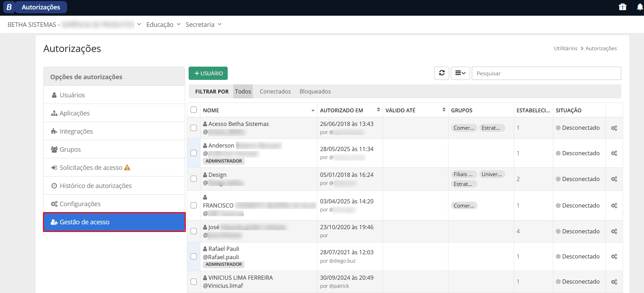The height and width of the screenshot is (293, 644).
Task: Open Configurações in the sidebar
Action: (x=114, y=204)
